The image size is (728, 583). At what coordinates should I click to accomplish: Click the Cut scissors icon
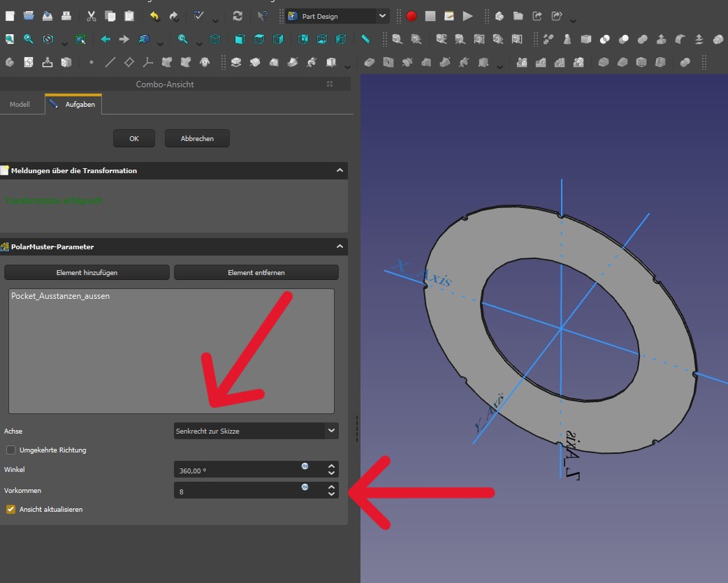(92, 16)
